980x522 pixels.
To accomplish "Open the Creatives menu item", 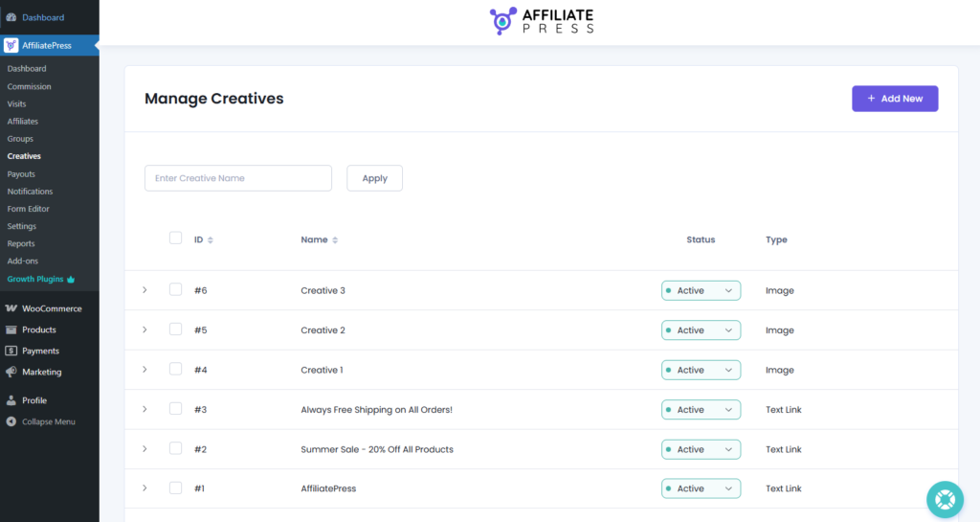I will tap(24, 156).
